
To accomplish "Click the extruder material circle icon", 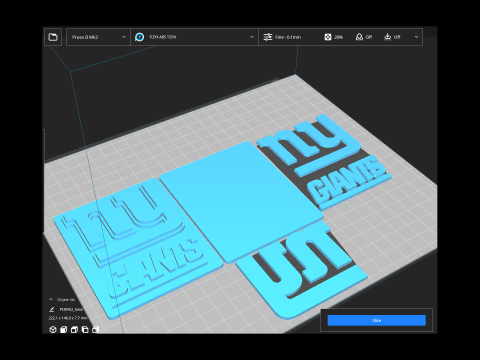I will pos(140,37).
